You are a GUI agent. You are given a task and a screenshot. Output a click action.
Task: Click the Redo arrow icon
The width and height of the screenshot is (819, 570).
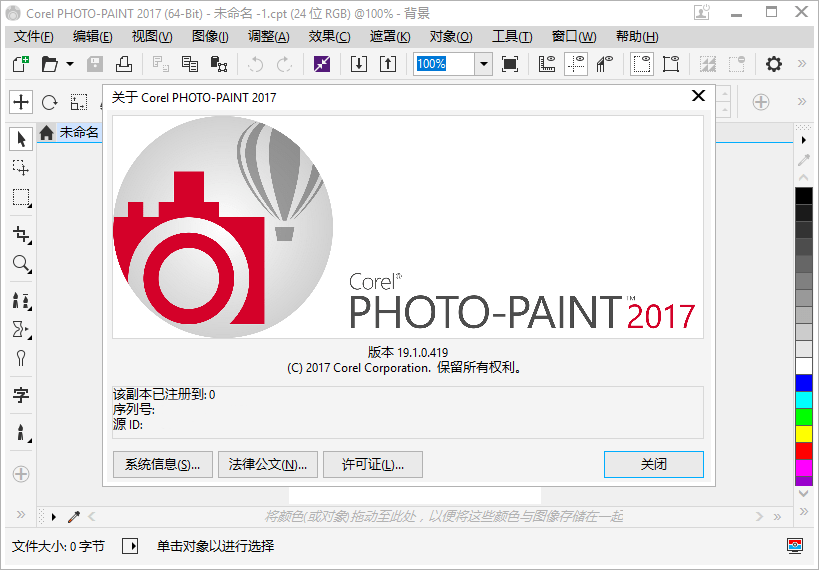click(284, 64)
